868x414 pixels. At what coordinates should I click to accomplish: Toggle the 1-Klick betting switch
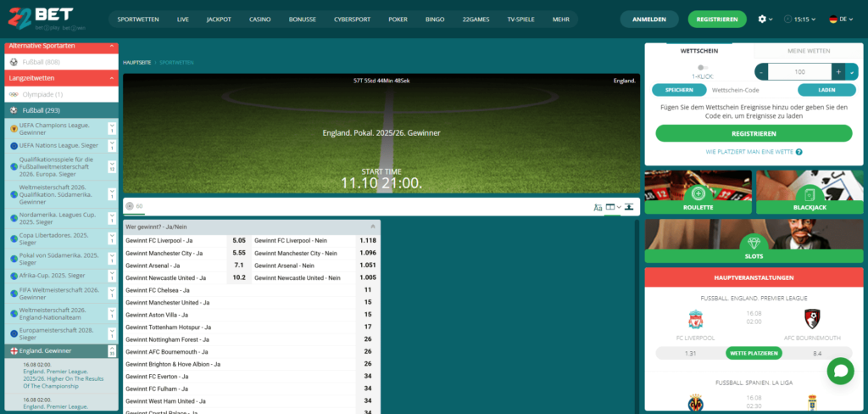(x=703, y=68)
